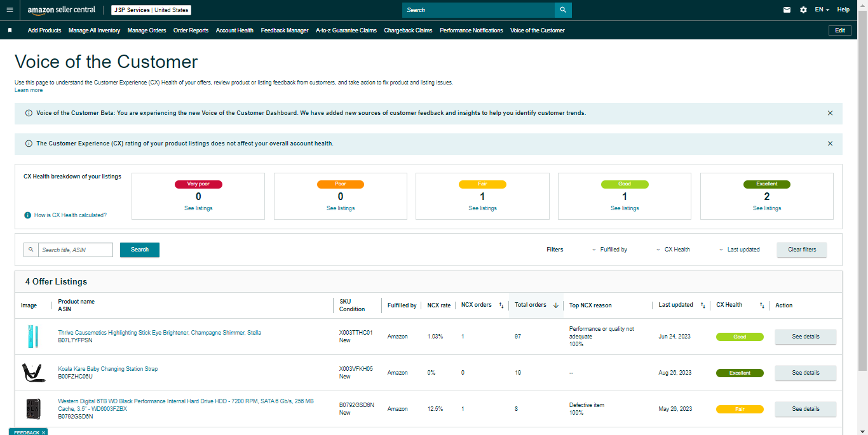868x435 pixels.
Task: Open Western Digital 6TB WD Black link
Action: pos(186,405)
